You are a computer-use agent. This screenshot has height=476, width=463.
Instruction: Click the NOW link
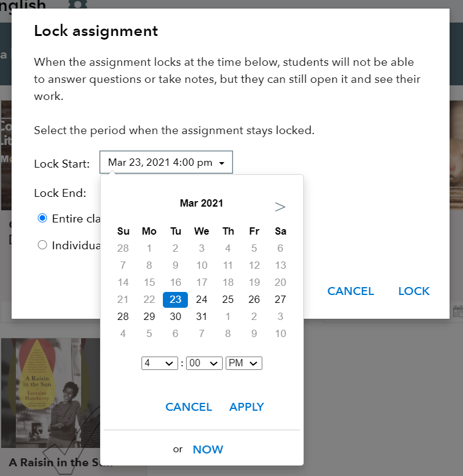208,449
